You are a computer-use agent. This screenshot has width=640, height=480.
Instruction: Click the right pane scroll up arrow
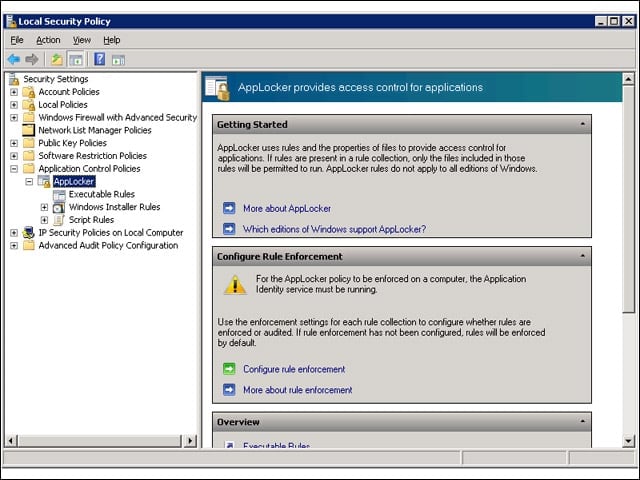pyautogui.click(x=629, y=79)
